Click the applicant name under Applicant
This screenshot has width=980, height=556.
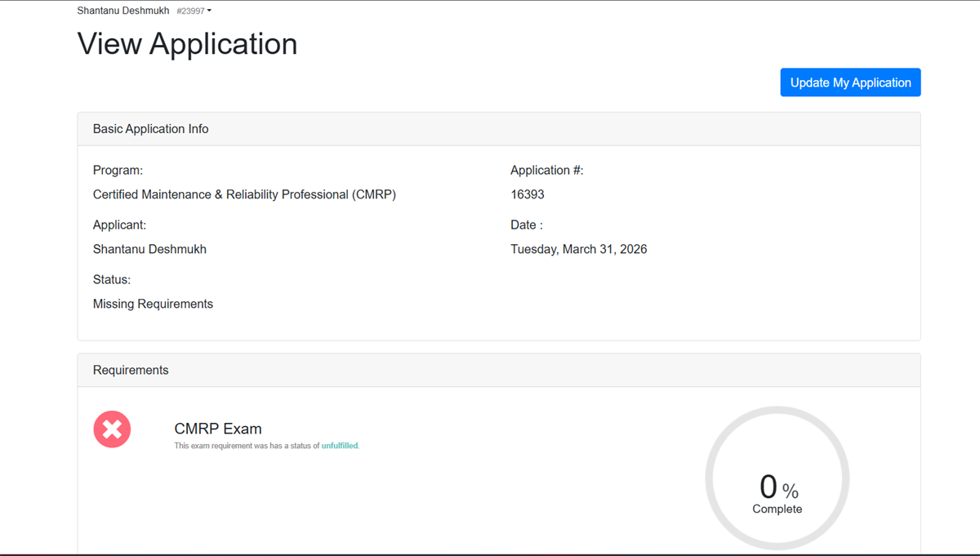[x=149, y=249]
